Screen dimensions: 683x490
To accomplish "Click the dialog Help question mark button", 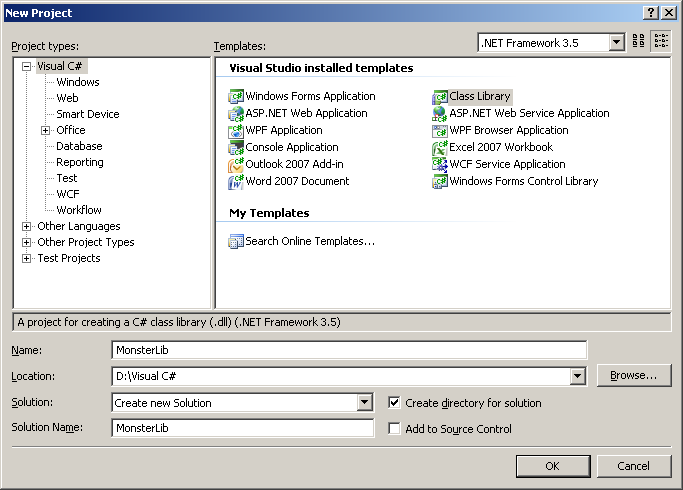I will click(650, 13).
